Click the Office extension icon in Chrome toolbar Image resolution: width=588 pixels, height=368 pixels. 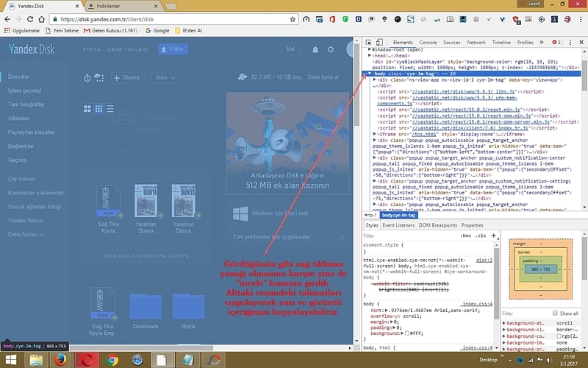coord(332,19)
